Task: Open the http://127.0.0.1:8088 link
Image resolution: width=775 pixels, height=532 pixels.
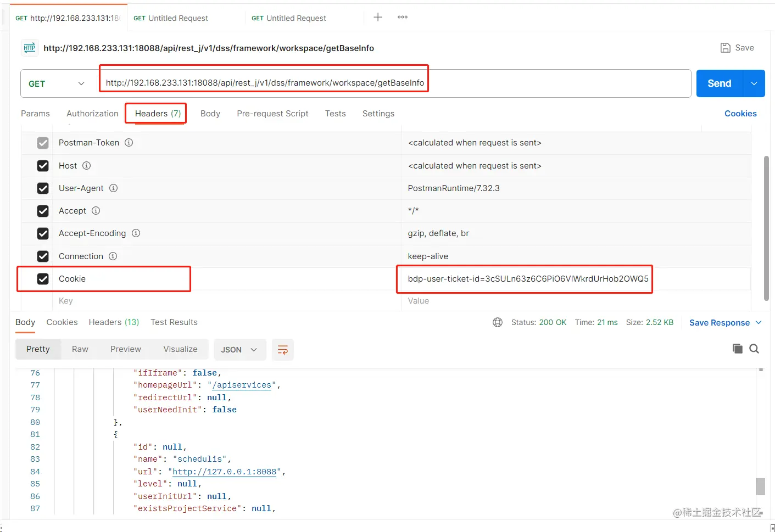Action: pos(225,472)
